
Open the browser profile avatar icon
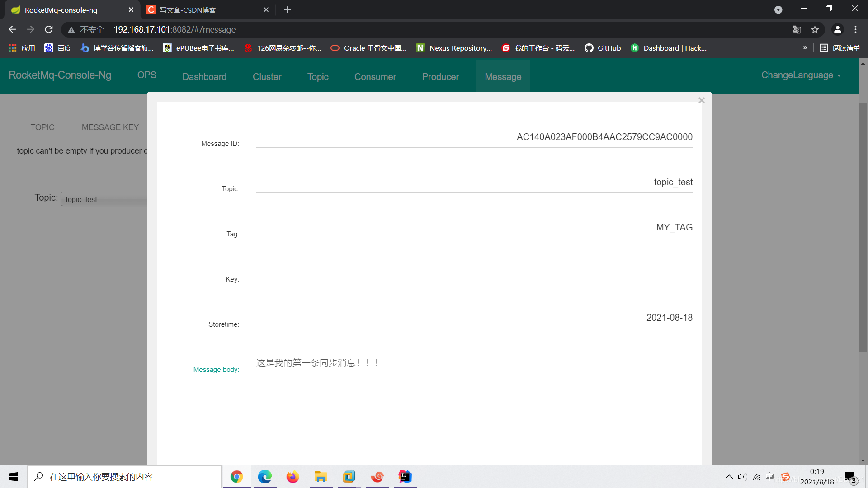click(x=837, y=29)
